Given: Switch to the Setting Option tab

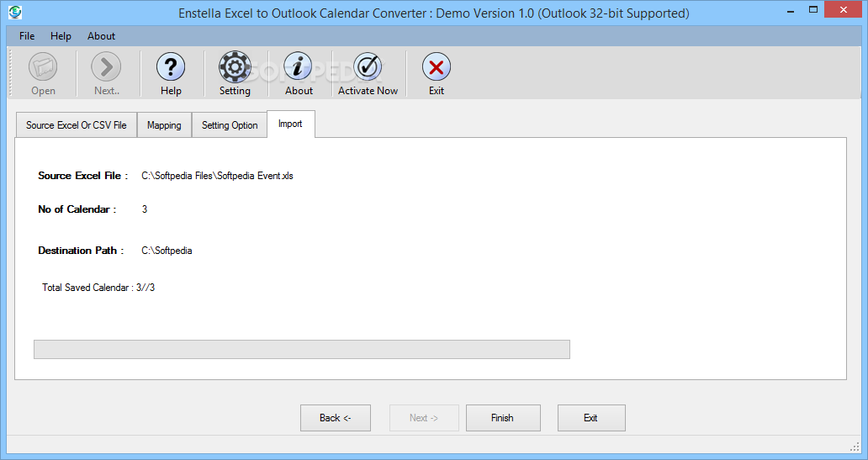Looking at the screenshot, I should coord(230,125).
